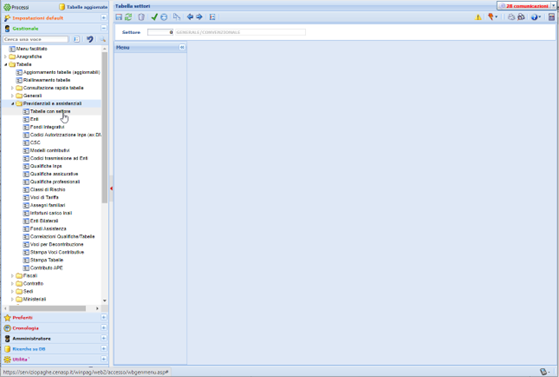Expand the Impostazioni default panel
The width and height of the screenshot is (559, 377).
[104, 18]
